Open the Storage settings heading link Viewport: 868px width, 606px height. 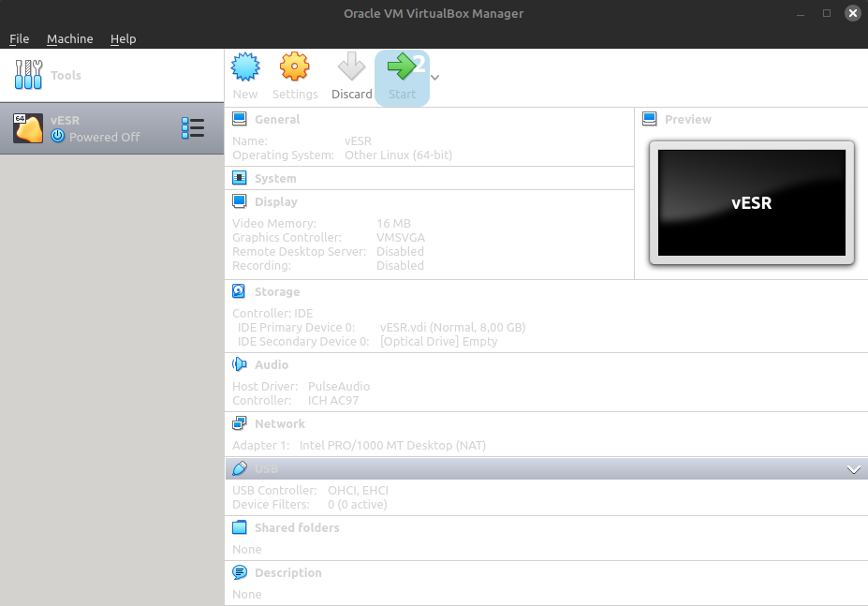(277, 292)
